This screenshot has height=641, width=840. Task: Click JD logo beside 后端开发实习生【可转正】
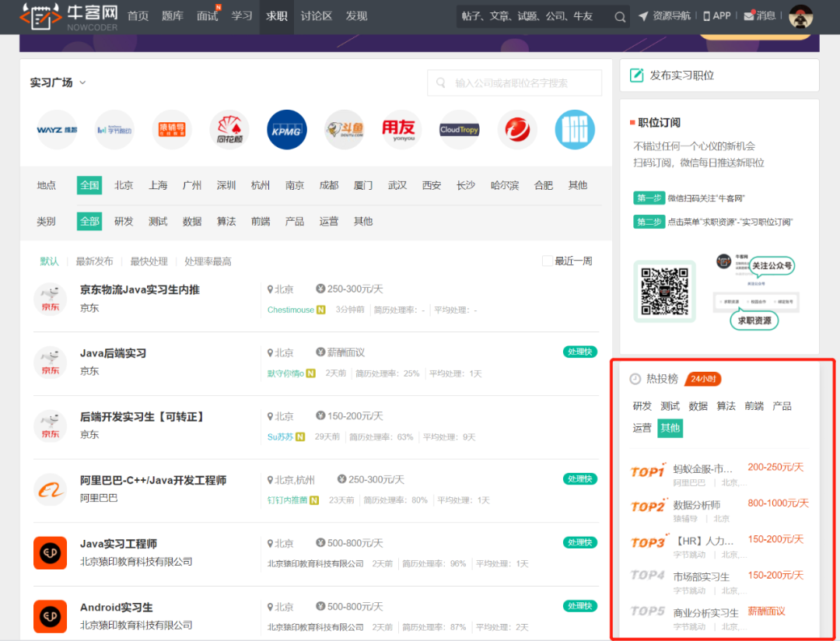pyautogui.click(x=51, y=426)
